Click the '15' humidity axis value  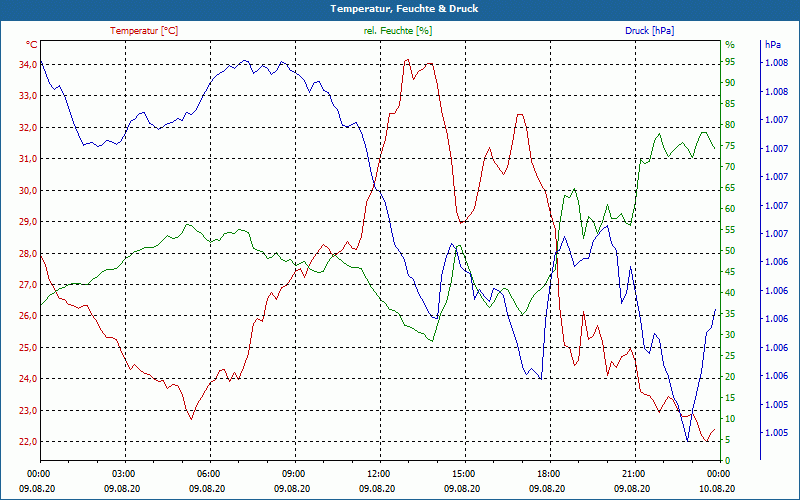pos(730,397)
